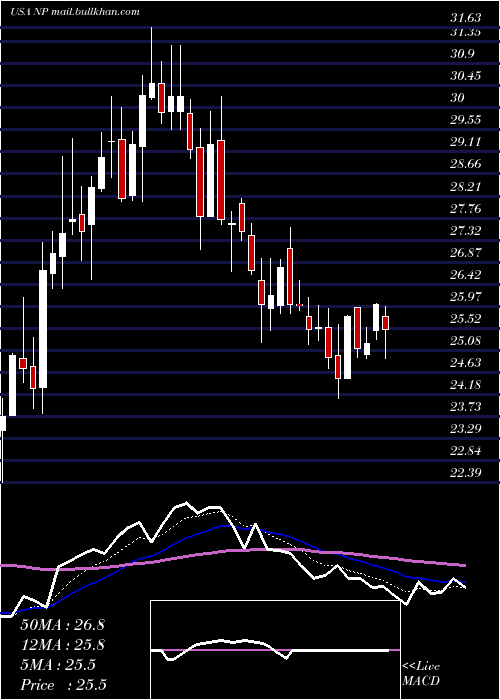Select the 26.42 price axis label
The image size is (500, 700).
pyautogui.click(x=466, y=275)
